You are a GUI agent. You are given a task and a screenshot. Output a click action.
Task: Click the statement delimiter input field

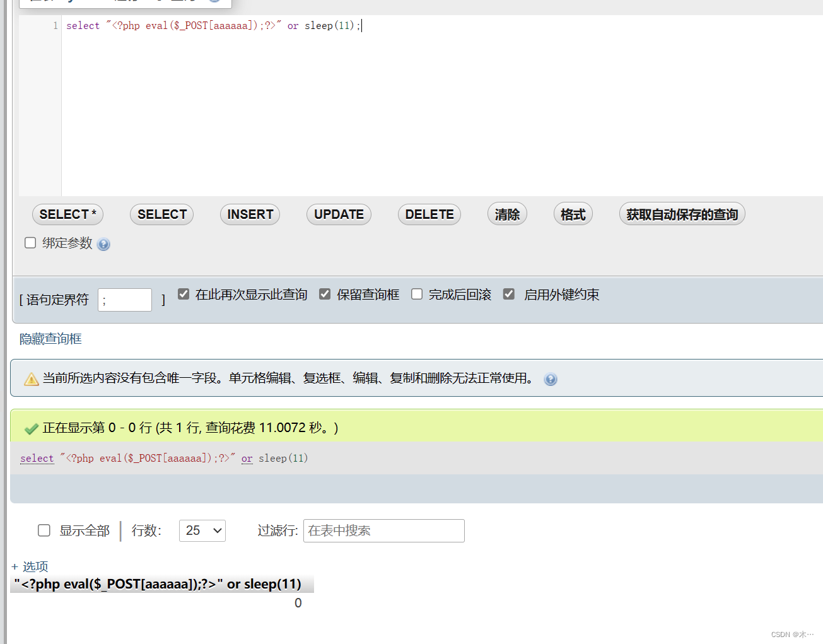click(124, 300)
